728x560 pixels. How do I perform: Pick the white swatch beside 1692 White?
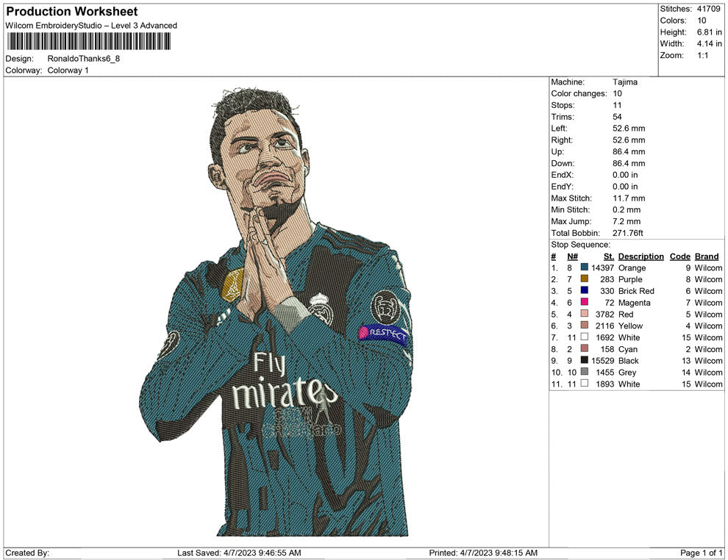click(x=584, y=337)
